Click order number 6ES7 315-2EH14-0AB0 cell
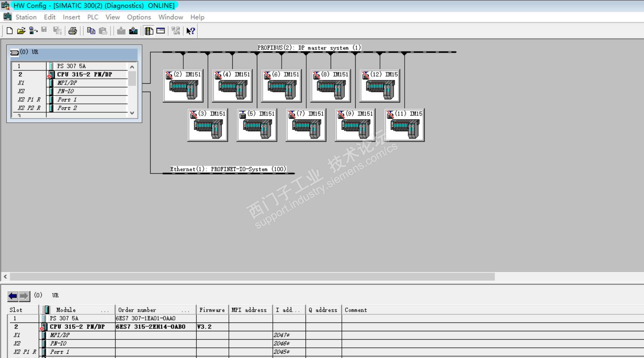644x358 pixels. click(x=156, y=327)
